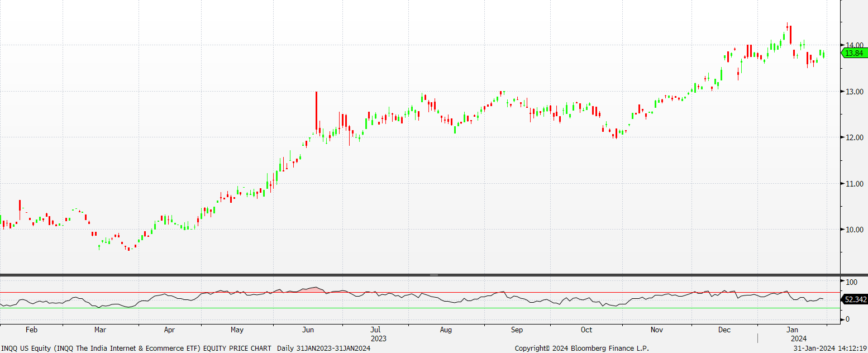Click the May month label
868x353 pixels.
tap(237, 330)
